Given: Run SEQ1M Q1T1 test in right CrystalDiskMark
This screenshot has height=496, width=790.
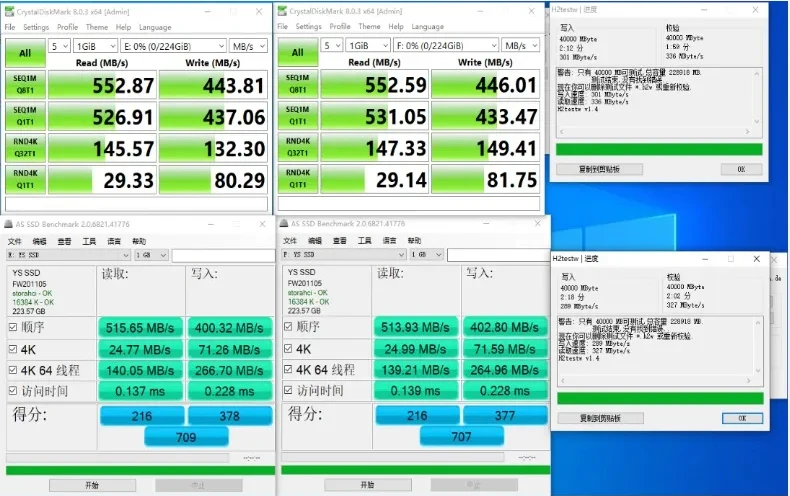Looking at the screenshot, I should (297, 116).
